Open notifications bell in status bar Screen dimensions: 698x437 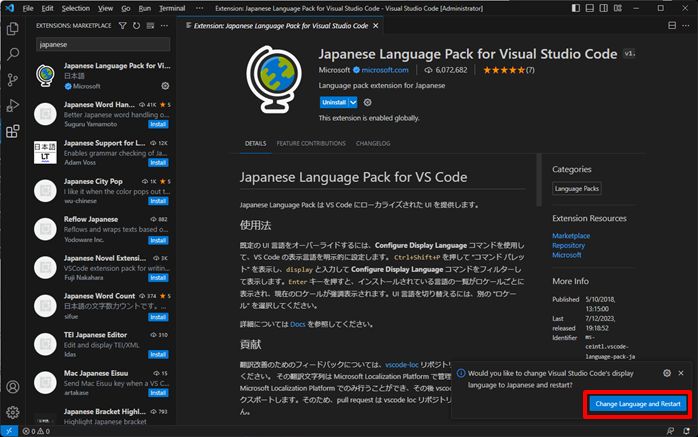pyautogui.click(x=686, y=431)
